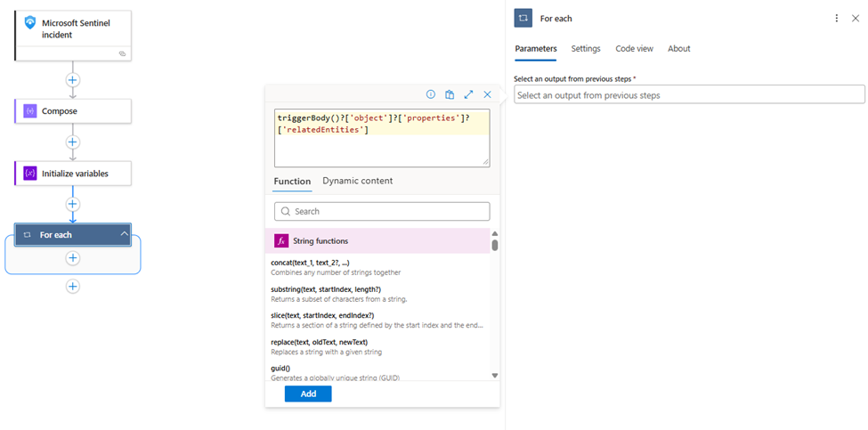Viewport: 868px width, 430px height.
Task: Click the Select an output from previous steps field
Action: pos(689,95)
